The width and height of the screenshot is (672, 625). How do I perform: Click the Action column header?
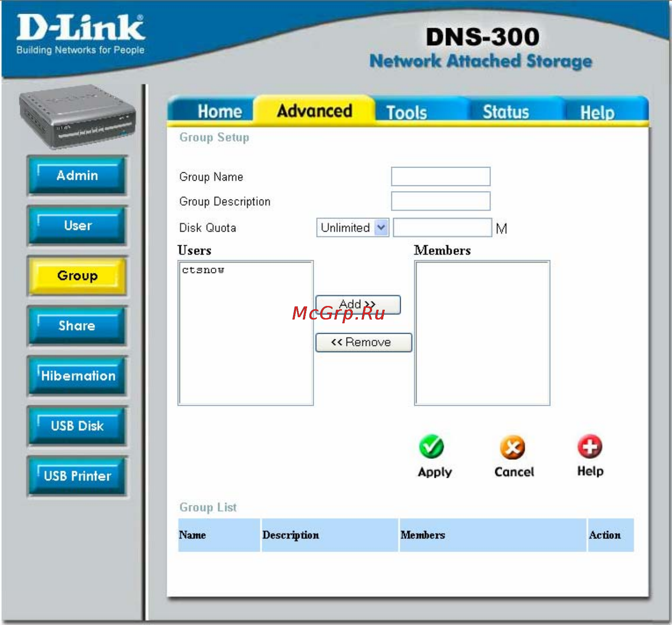tap(611, 535)
